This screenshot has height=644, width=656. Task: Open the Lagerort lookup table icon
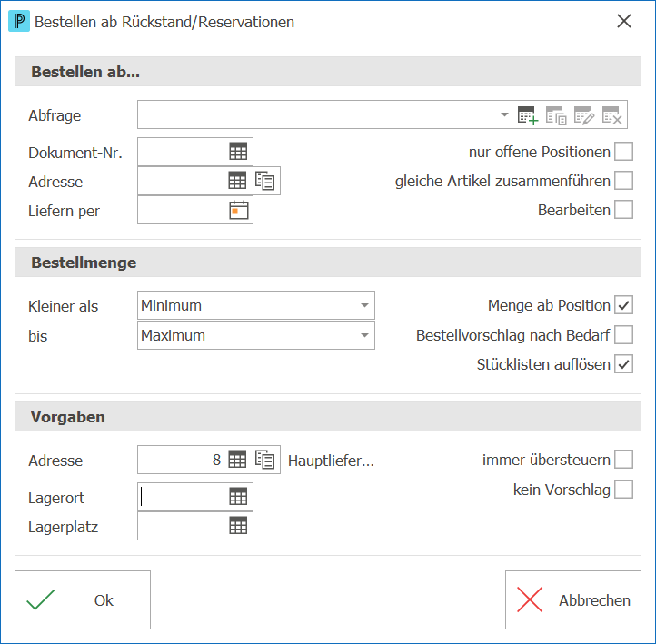238,497
